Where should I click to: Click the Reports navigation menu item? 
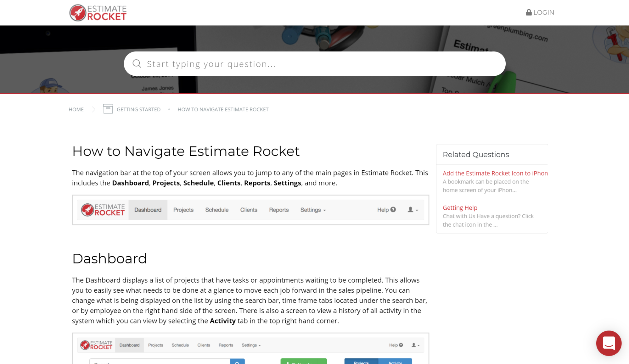[x=279, y=210]
